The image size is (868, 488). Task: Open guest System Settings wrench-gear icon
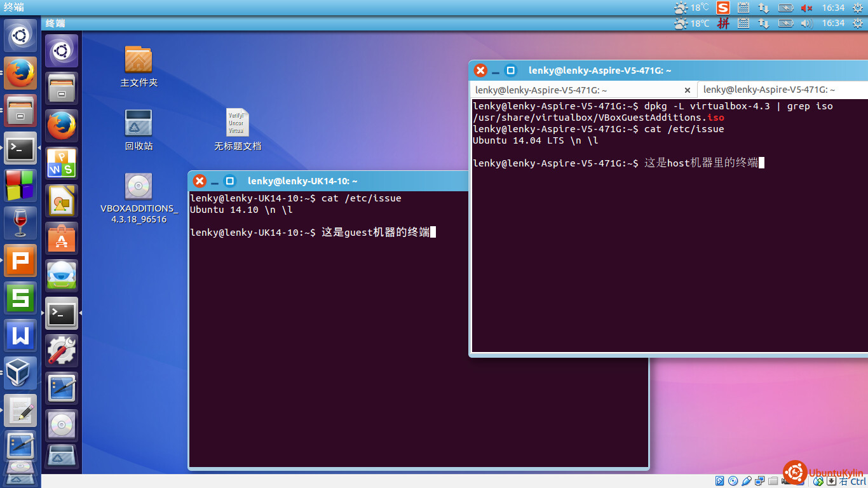pos(62,351)
